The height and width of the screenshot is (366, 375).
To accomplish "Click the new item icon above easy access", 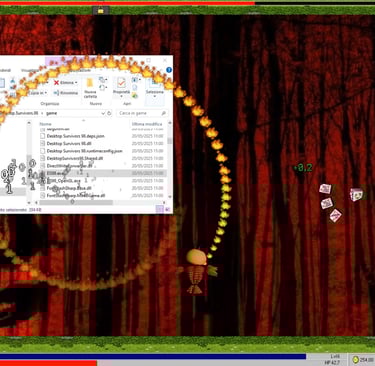I will coord(102,80).
